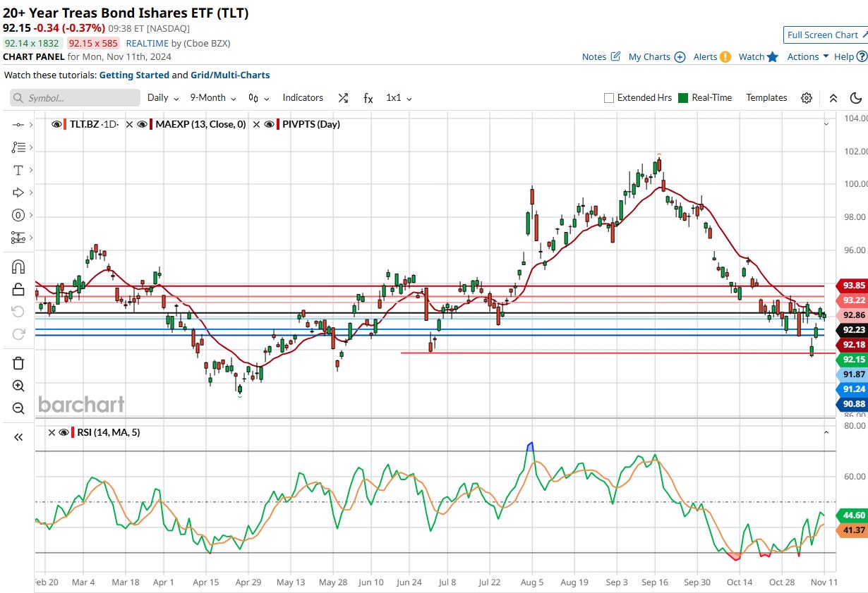Viewport: 868px width, 593px height.
Task: Open the 9-Month period dropdown
Action: (212, 98)
